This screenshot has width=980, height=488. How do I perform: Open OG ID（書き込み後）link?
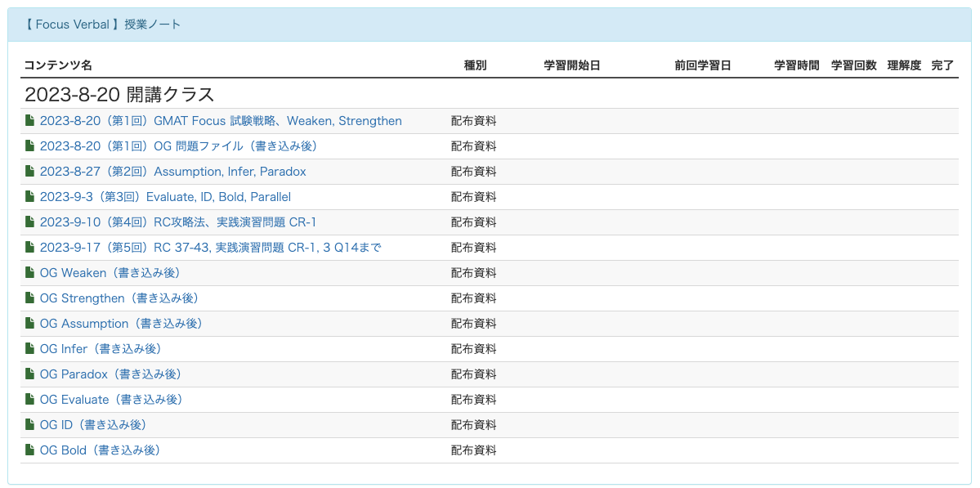click(x=92, y=425)
